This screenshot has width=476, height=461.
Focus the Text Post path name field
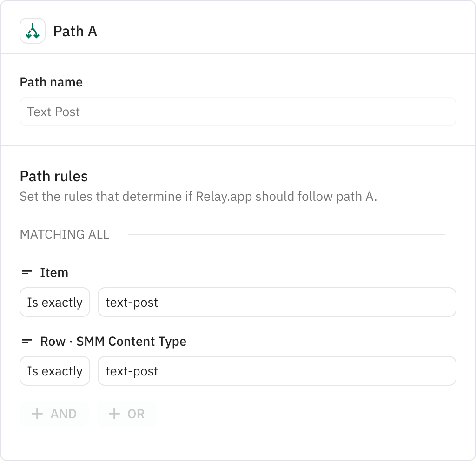pos(238,112)
